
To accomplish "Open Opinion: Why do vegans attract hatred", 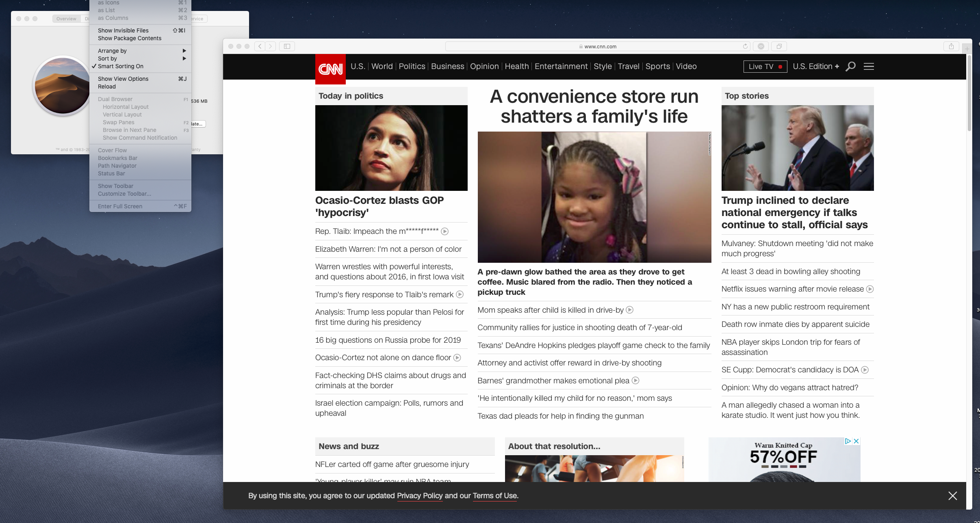I will point(790,387).
